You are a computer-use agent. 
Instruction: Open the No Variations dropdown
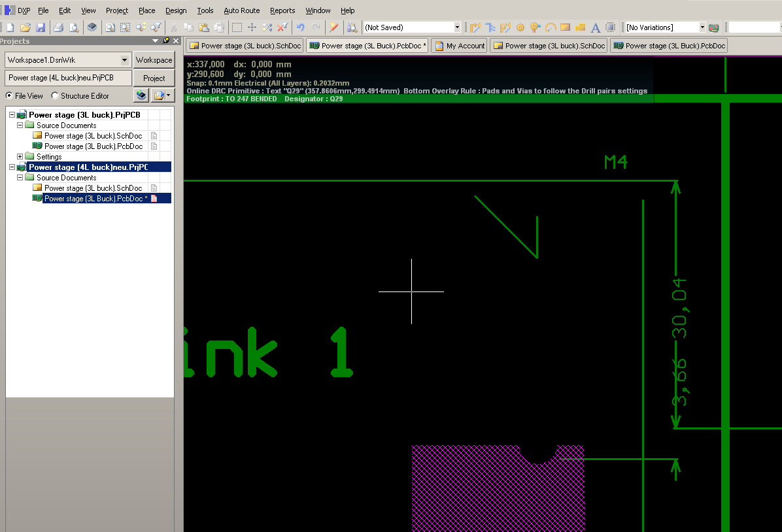click(702, 27)
